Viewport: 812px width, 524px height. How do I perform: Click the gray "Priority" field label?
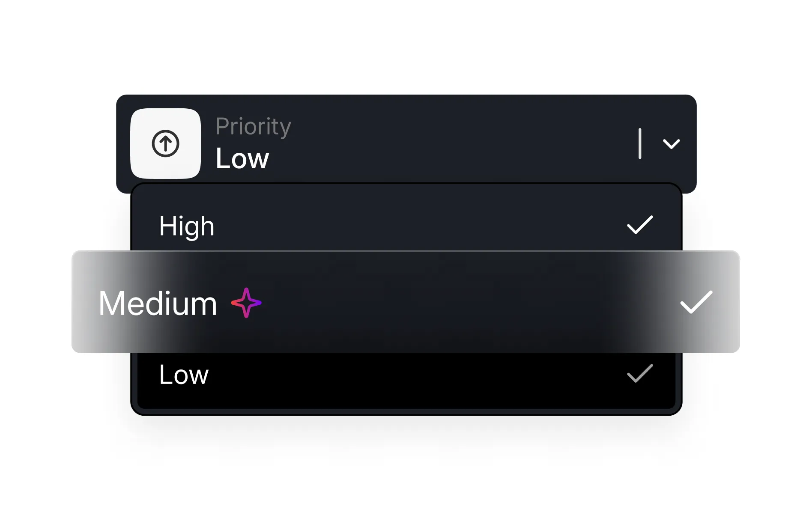coord(253,126)
